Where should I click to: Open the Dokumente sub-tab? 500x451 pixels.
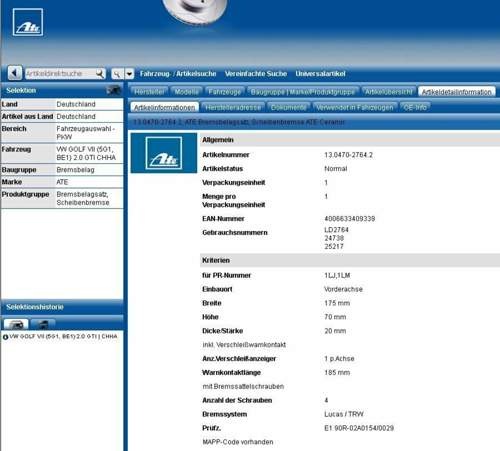[288, 107]
